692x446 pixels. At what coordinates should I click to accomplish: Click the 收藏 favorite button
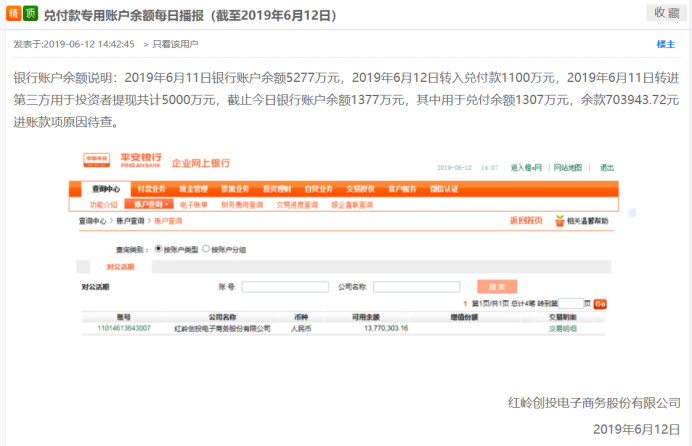(x=666, y=13)
